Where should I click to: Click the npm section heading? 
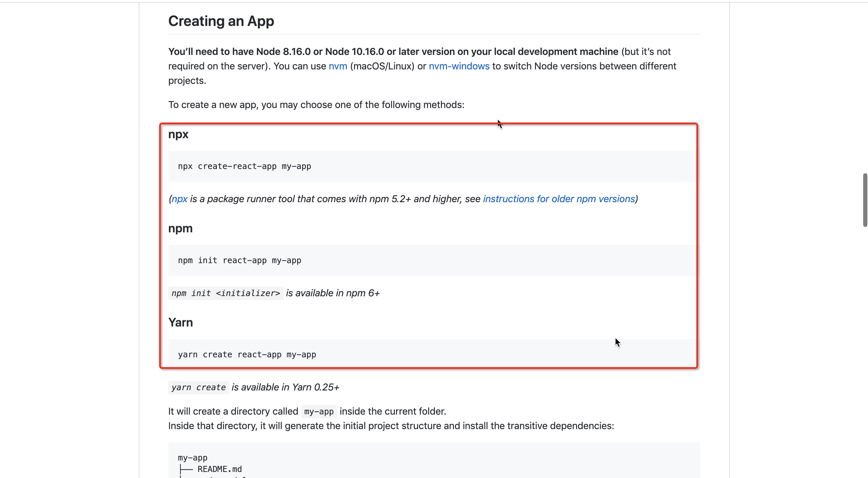pos(180,228)
